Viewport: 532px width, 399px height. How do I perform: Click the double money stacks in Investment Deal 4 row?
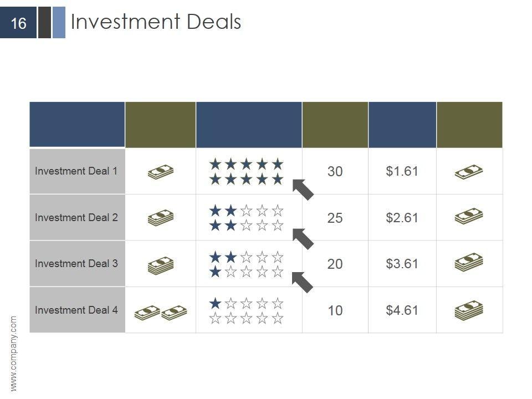click(161, 313)
